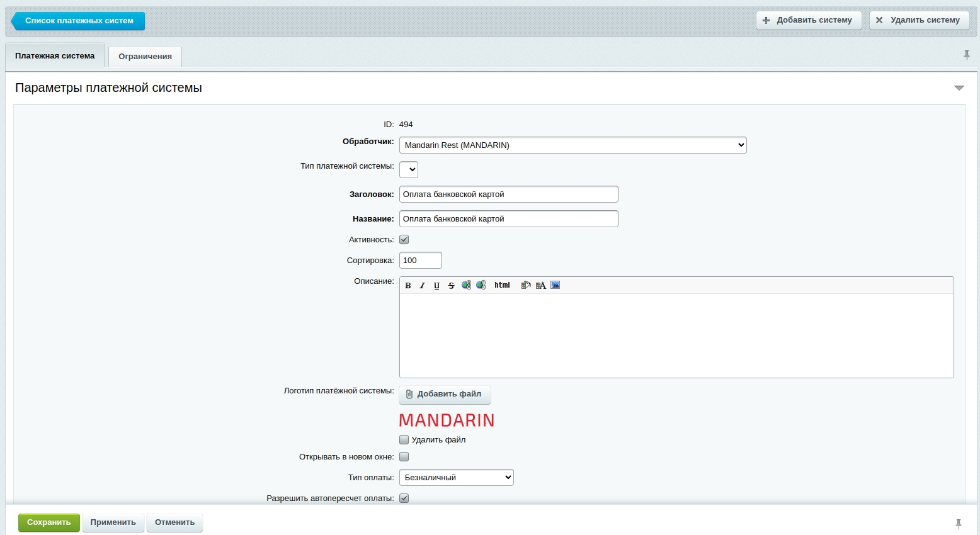Image resolution: width=980 pixels, height=535 pixels.
Task: Open the Тип платежной системы dropdown
Action: point(409,169)
